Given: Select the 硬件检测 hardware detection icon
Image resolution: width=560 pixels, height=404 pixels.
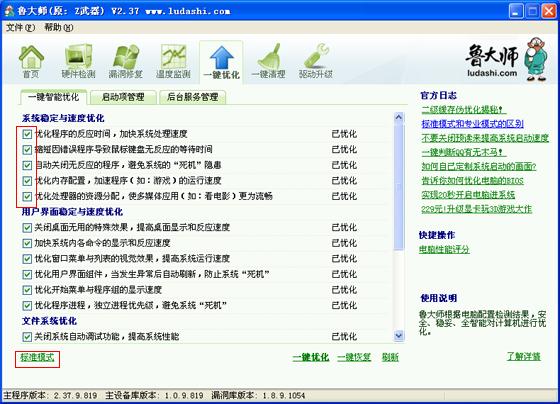Looking at the screenshot, I should [x=78, y=61].
